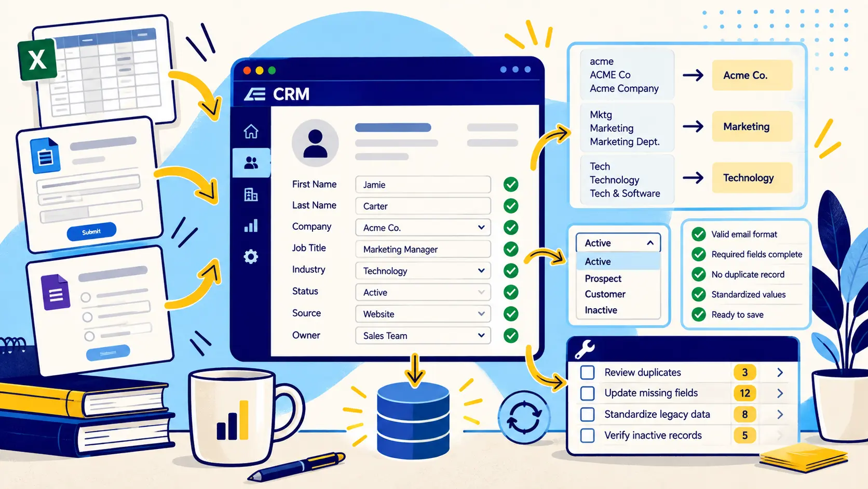Check the Standardize legacy data checkbox
The height and width of the screenshot is (489, 868).
coord(587,414)
